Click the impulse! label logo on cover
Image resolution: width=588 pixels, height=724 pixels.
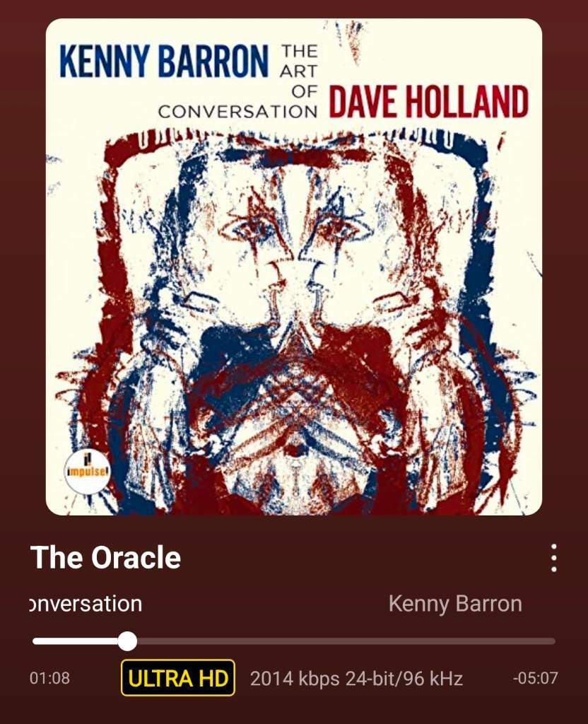[88, 472]
